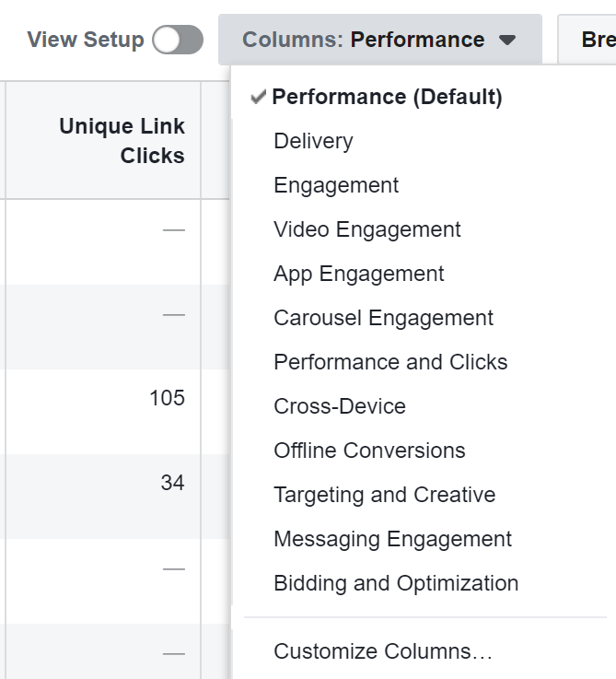
Task: Choose the Delivery column preset
Action: [313, 141]
